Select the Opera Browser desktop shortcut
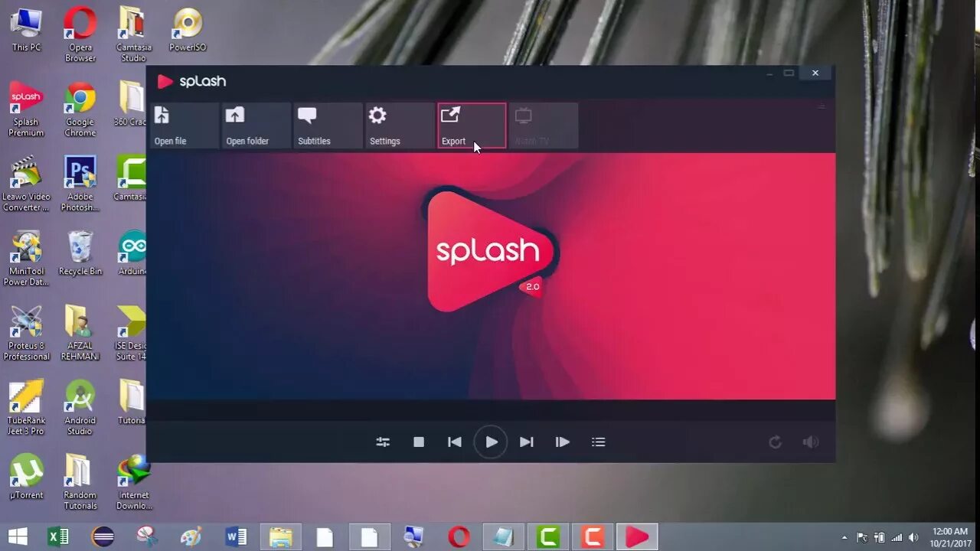980x551 pixels. [80, 34]
